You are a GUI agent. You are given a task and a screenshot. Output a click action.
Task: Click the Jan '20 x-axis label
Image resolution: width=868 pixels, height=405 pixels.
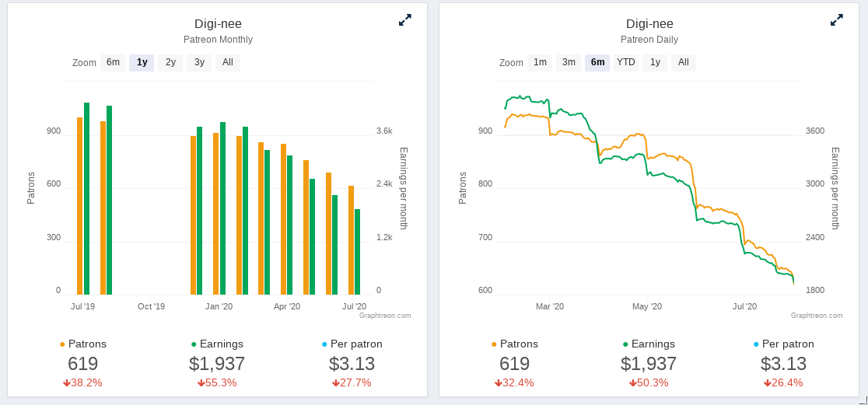pos(220,306)
